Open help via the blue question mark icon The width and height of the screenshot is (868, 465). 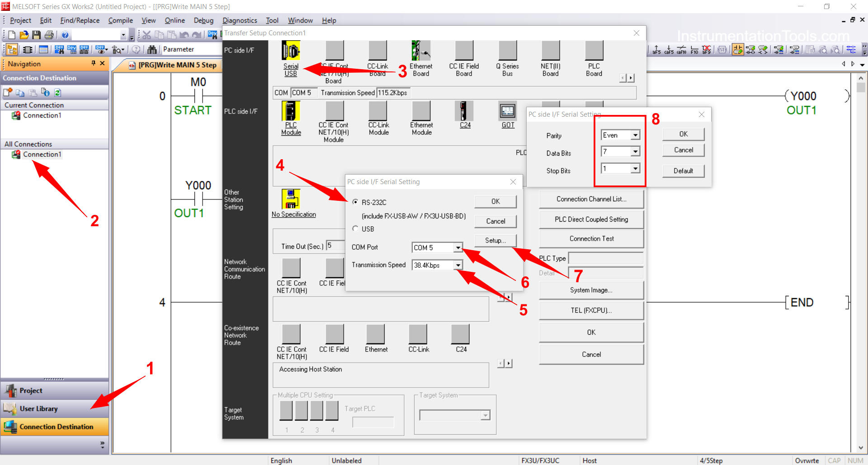click(x=65, y=35)
